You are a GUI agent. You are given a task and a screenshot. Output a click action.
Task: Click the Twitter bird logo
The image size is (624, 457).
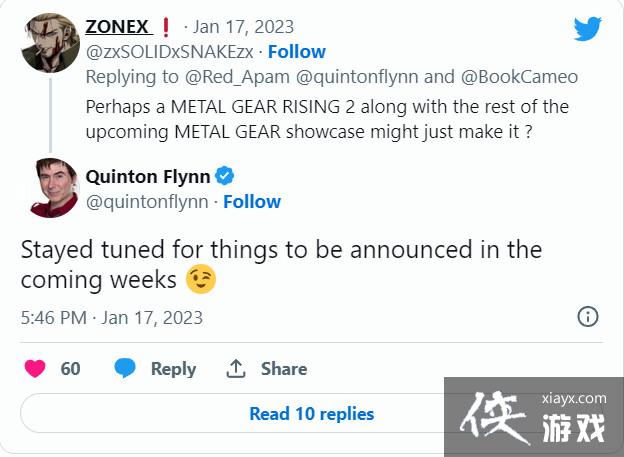(588, 29)
